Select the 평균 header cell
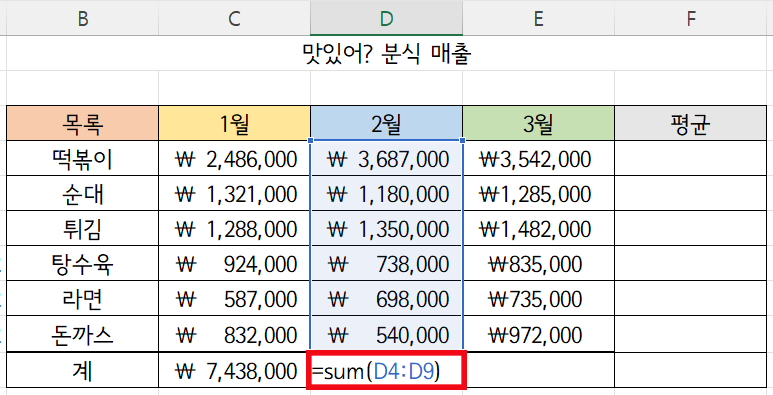 point(691,123)
